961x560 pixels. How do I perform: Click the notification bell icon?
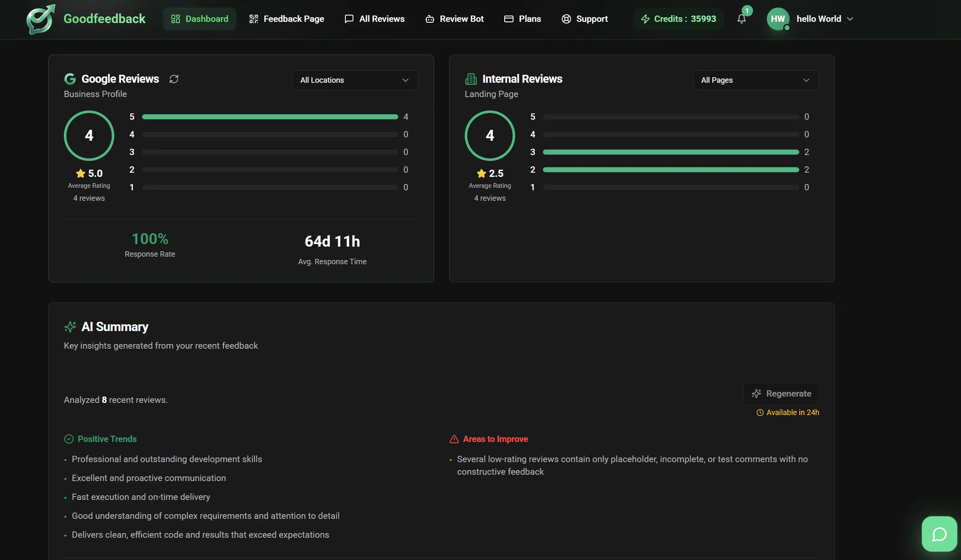click(x=742, y=19)
